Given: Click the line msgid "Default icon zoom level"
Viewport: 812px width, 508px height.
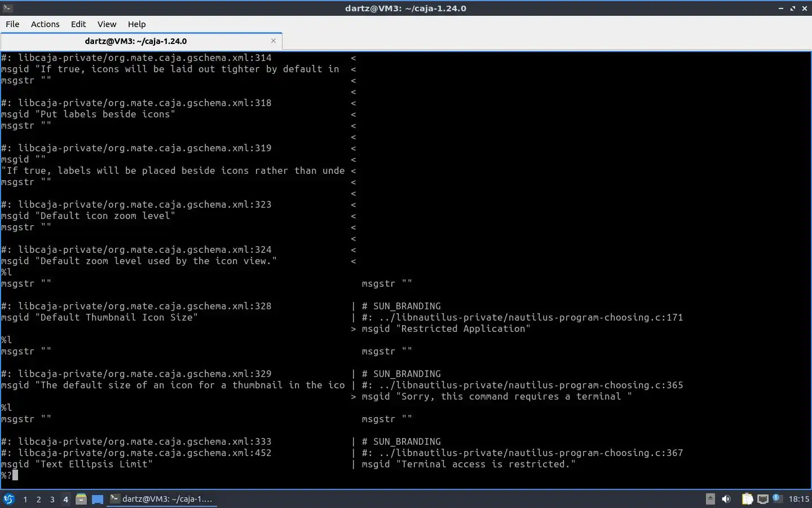Looking at the screenshot, I should click(89, 216).
